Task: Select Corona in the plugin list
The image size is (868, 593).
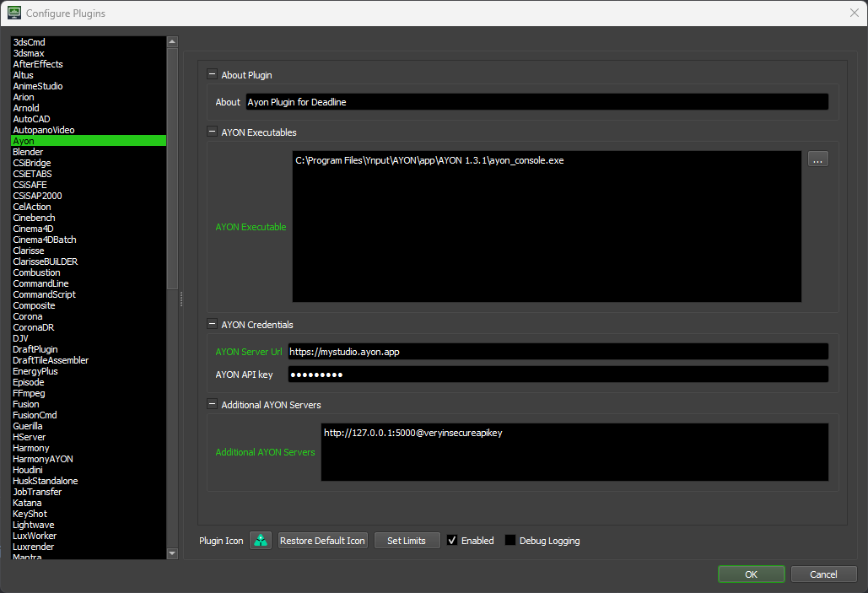Action: [89, 316]
